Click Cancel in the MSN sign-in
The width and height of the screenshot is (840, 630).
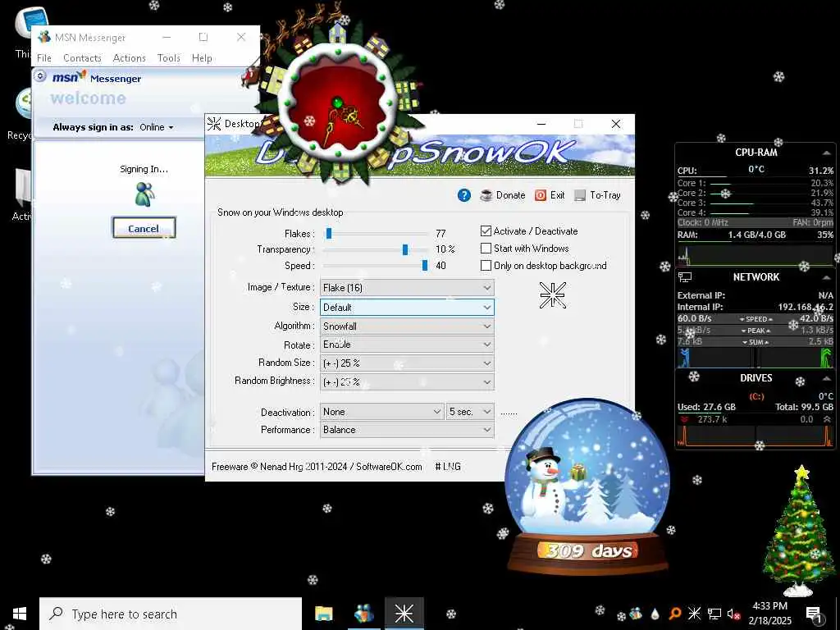click(144, 228)
